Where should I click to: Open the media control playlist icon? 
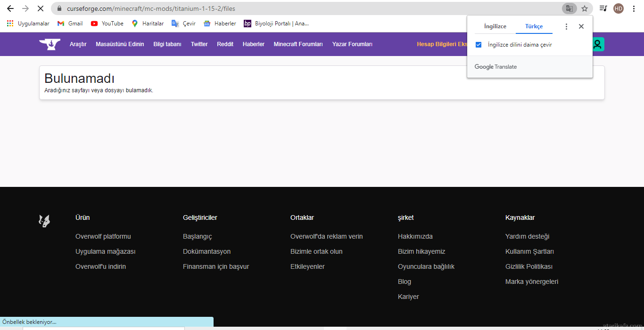click(603, 8)
